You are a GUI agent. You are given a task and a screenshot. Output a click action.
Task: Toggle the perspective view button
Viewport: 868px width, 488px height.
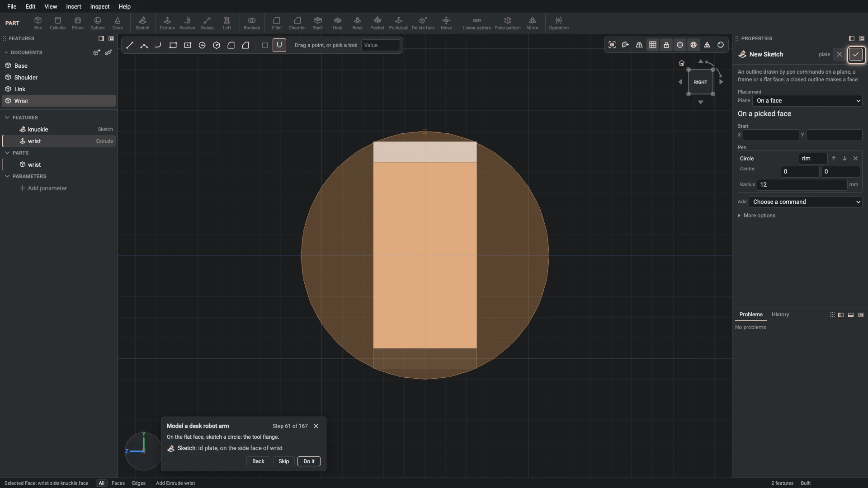(x=639, y=45)
